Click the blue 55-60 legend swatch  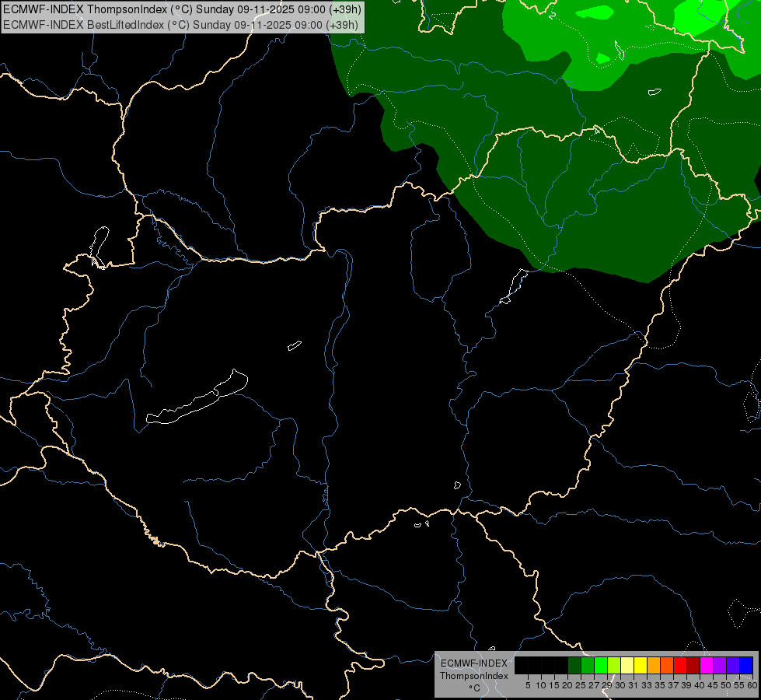[x=746, y=665]
